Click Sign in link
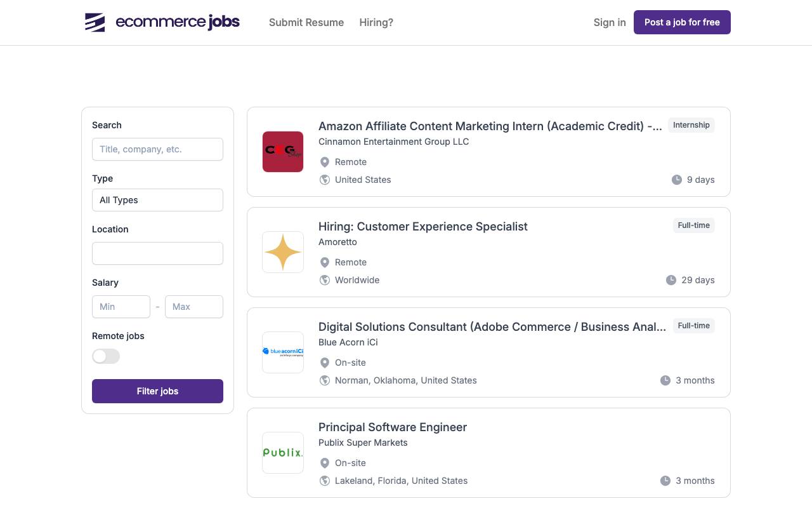Image resolution: width=812 pixels, height=508 pixels. click(x=610, y=22)
